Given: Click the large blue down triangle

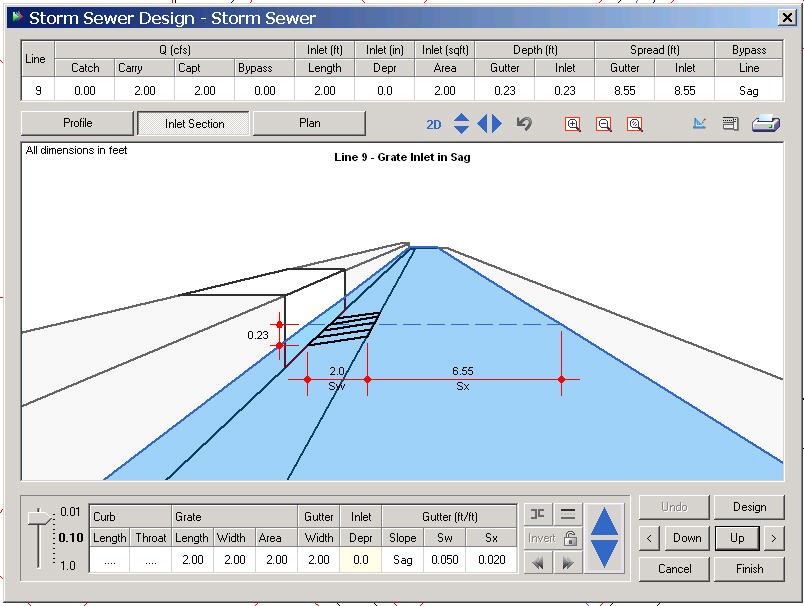Looking at the screenshot, I should pos(603,553).
